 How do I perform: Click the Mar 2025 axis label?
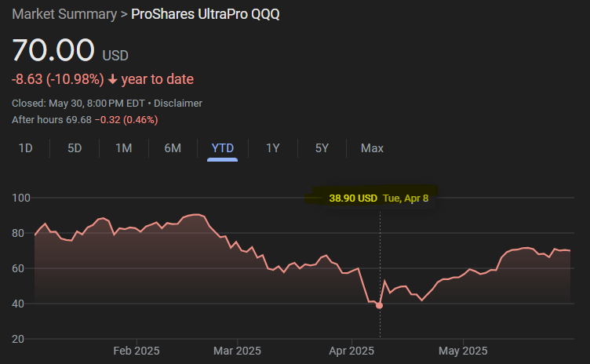[237, 351]
